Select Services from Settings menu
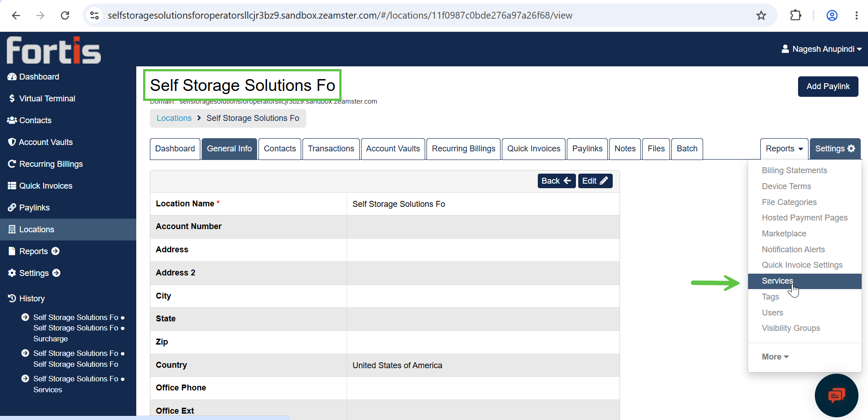868x420 pixels. click(x=804, y=281)
